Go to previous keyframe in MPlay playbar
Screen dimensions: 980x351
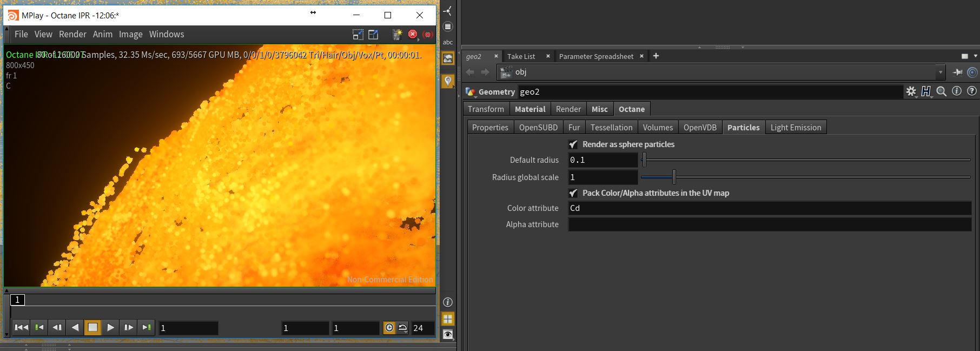point(39,327)
